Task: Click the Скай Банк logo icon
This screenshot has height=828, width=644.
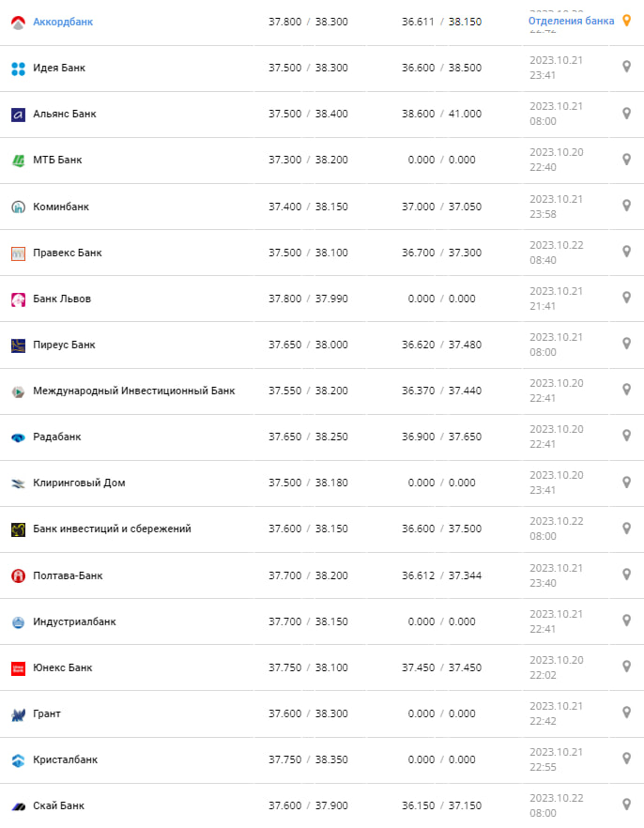Action: 18,805
